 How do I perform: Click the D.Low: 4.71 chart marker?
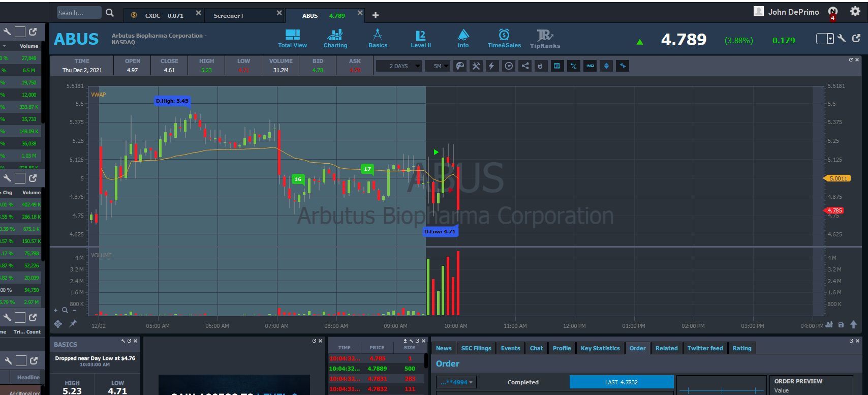tap(440, 231)
